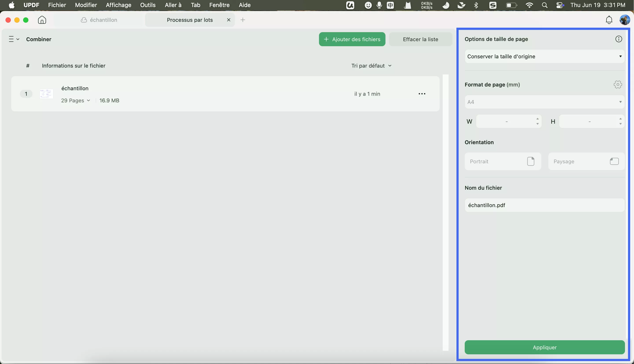The width and height of the screenshot is (634, 364).
Task: Click the info icon beside Options de taille de page
Action: [619, 39]
